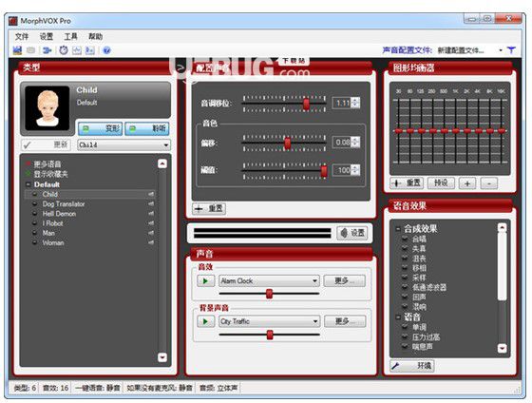Select the I Robot voice
Screen dimensions: 532x403
pyautogui.click(x=52, y=223)
